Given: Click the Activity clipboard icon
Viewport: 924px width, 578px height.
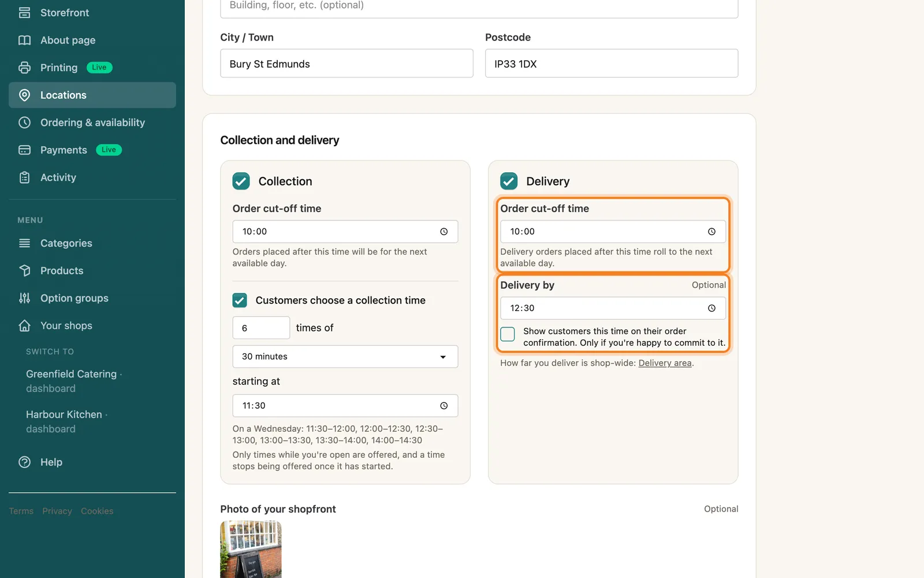Looking at the screenshot, I should point(24,177).
